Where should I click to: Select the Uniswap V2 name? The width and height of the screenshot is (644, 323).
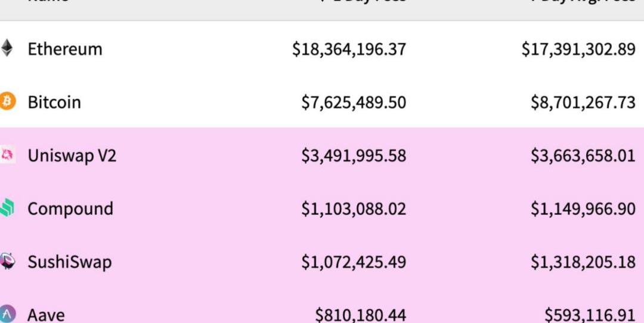(72, 156)
